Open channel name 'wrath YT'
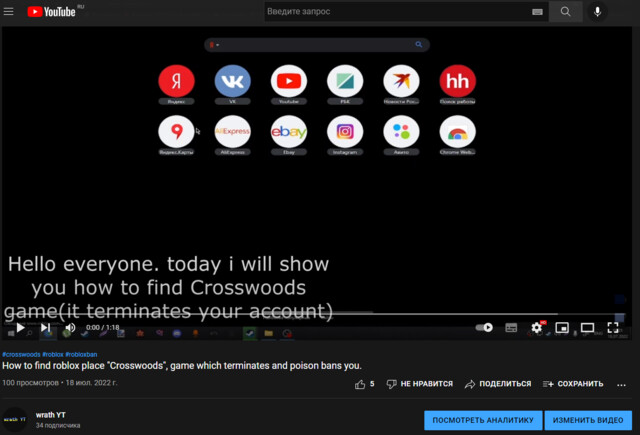This screenshot has height=435, width=640. 51,415
